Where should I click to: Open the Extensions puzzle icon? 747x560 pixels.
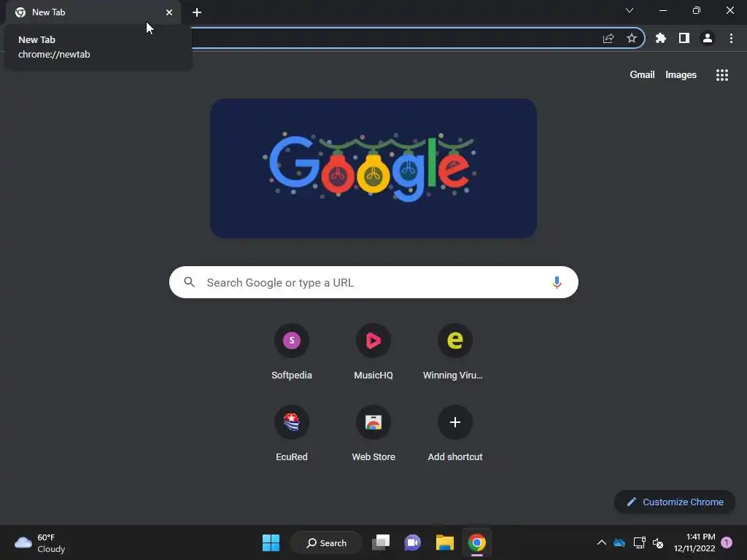(x=661, y=38)
